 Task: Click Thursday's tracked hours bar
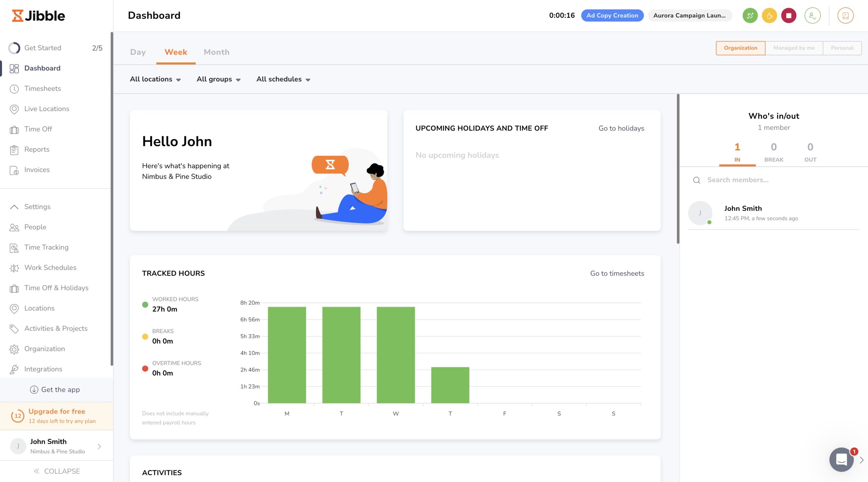click(450, 385)
